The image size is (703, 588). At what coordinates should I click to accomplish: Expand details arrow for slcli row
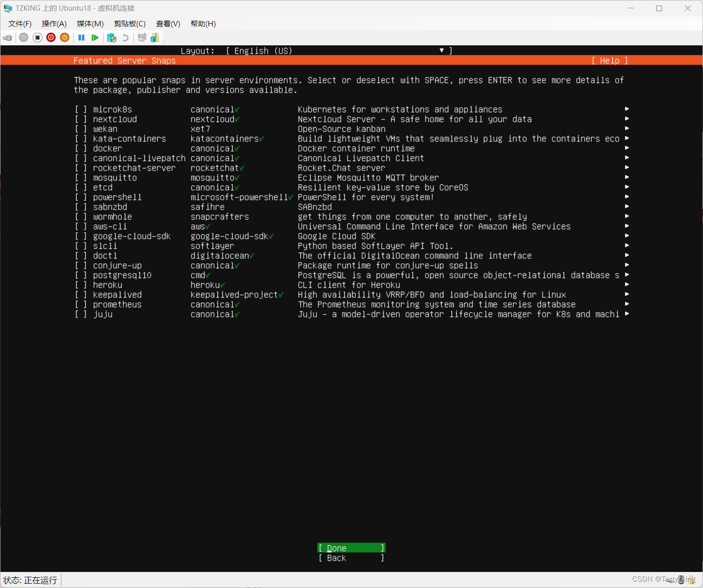627,246
